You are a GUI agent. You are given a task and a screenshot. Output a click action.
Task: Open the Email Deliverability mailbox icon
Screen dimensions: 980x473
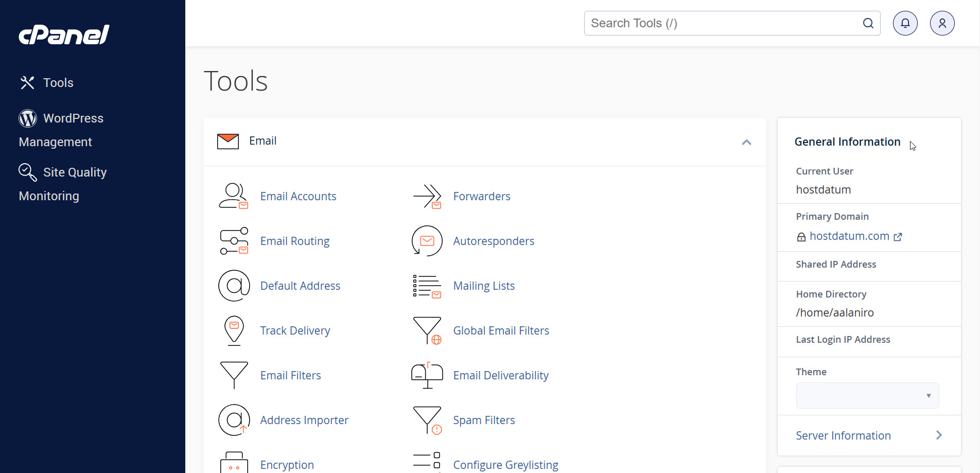click(x=427, y=375)
